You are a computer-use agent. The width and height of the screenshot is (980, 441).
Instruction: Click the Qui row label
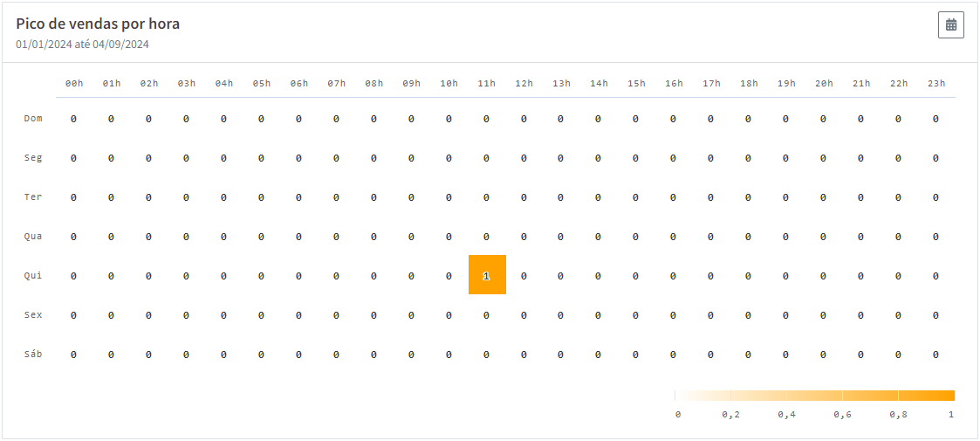point(33,275)
